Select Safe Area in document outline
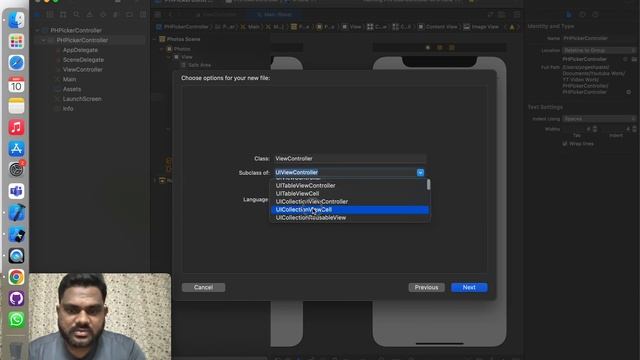 [199, 65]
